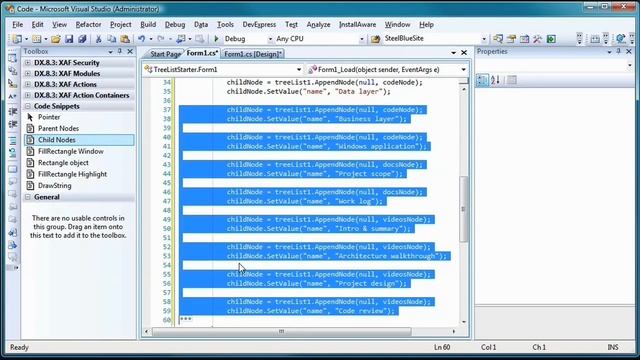Open the DevExpress menu

(259, 24)
